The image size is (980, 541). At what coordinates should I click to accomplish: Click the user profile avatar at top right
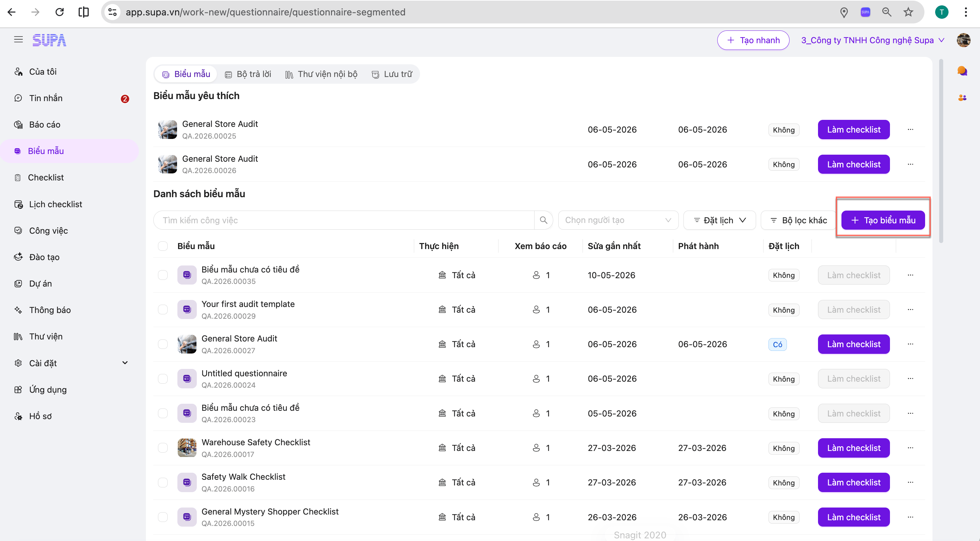coord(964,40)
